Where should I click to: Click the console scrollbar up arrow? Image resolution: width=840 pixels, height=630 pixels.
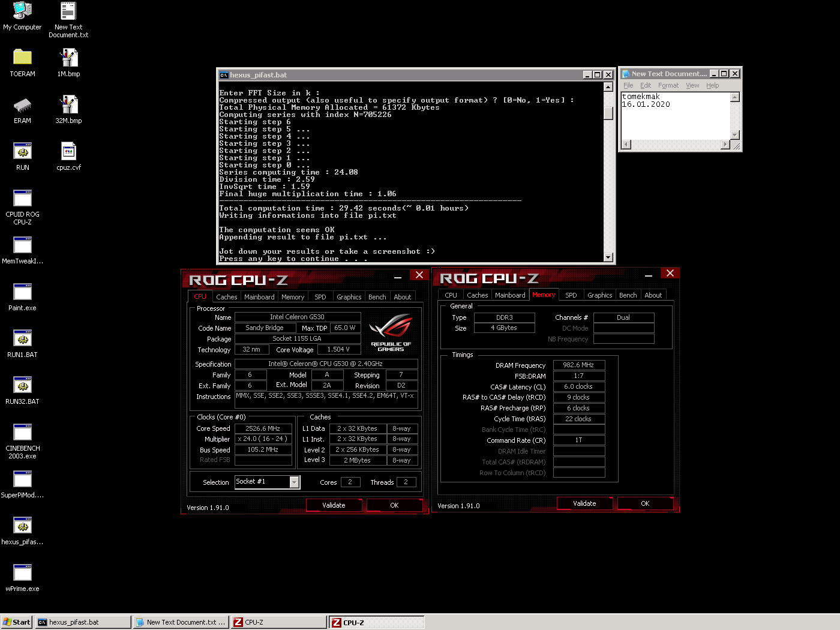(x=608, y=87)
